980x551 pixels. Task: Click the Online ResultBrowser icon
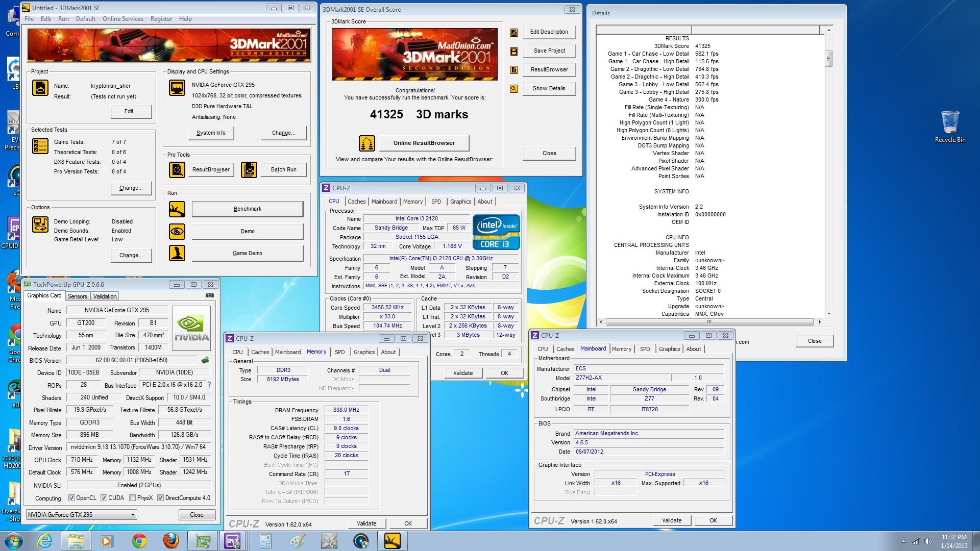pos(367,143)
